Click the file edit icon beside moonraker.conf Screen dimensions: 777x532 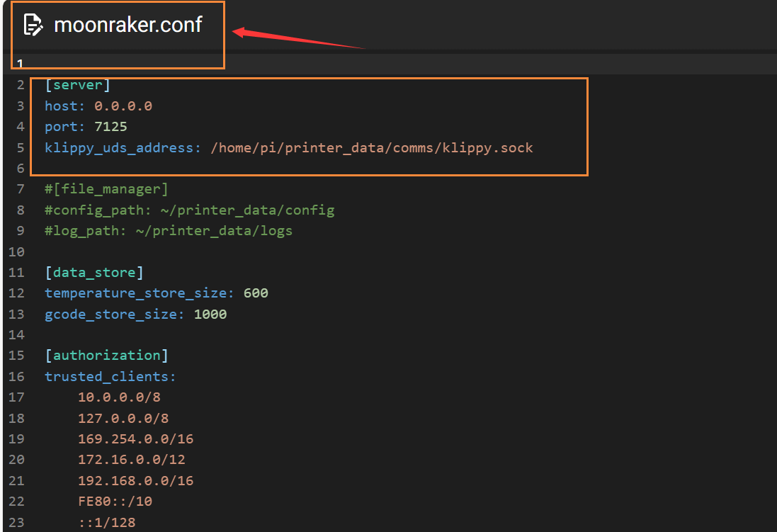(33, 26)
